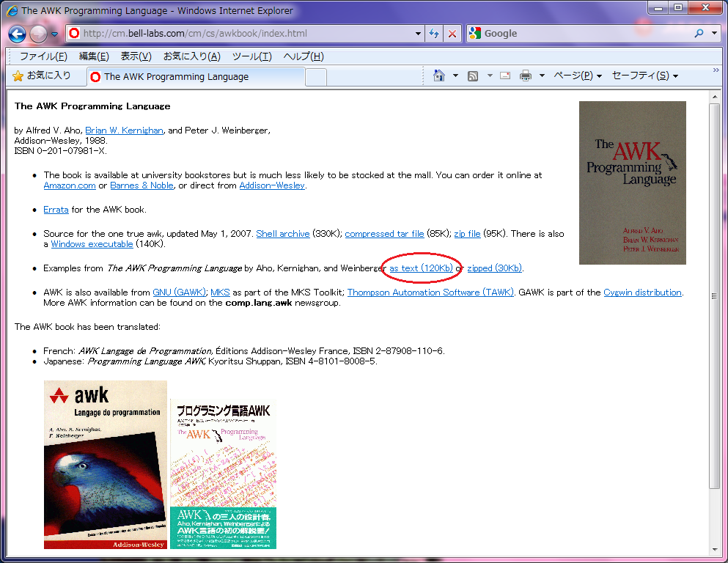Expand the Print options dropdown arrow
This screenshot has height=563, width=728.
pyautogui.click(x=541, y=76)
